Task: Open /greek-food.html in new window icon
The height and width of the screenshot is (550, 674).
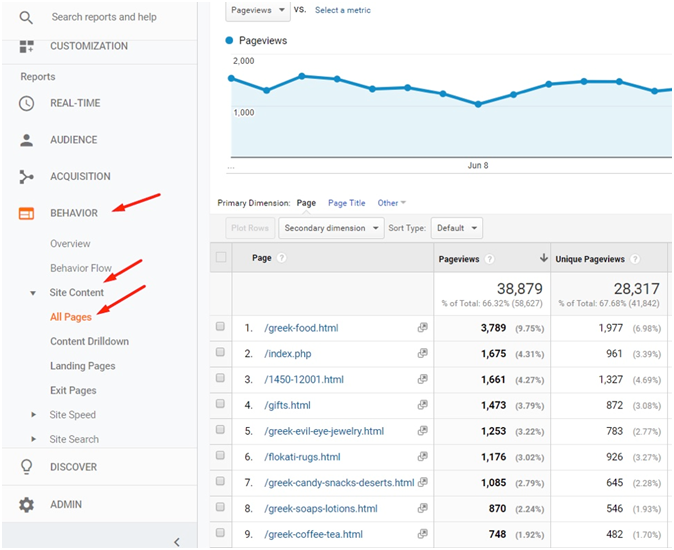Action: pyautogui.click(x=423, y=327)
